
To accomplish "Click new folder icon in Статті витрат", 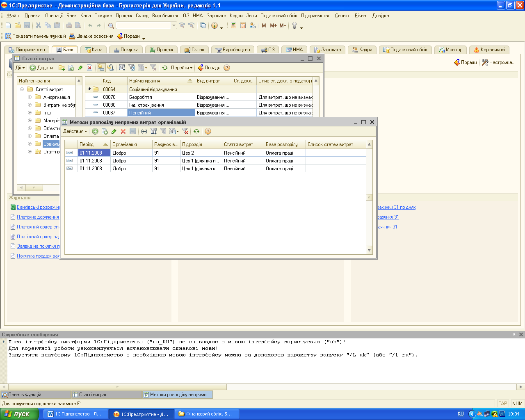I will pos(62,68).
